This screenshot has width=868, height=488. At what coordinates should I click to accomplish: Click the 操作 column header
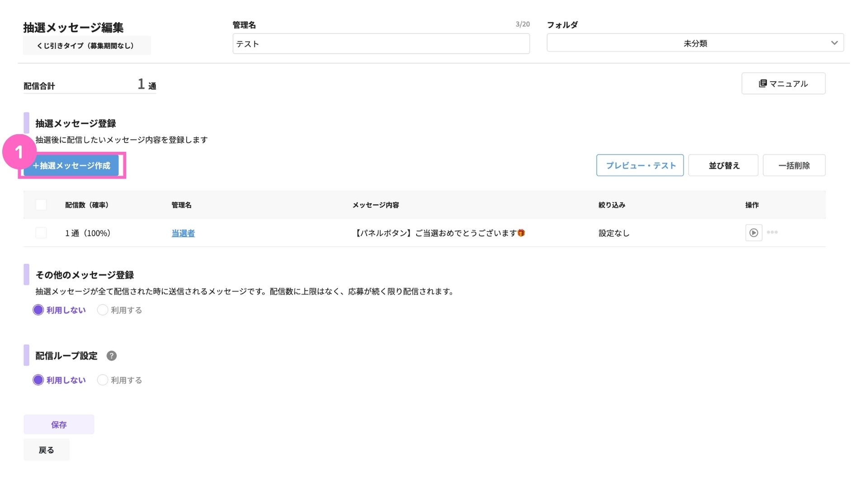point(752,205)
